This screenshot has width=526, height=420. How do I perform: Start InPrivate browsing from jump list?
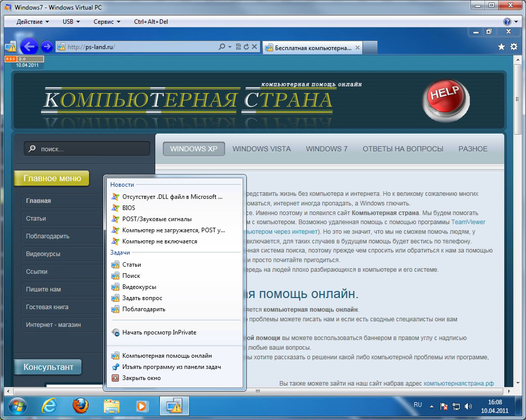[x=174, y=332]
